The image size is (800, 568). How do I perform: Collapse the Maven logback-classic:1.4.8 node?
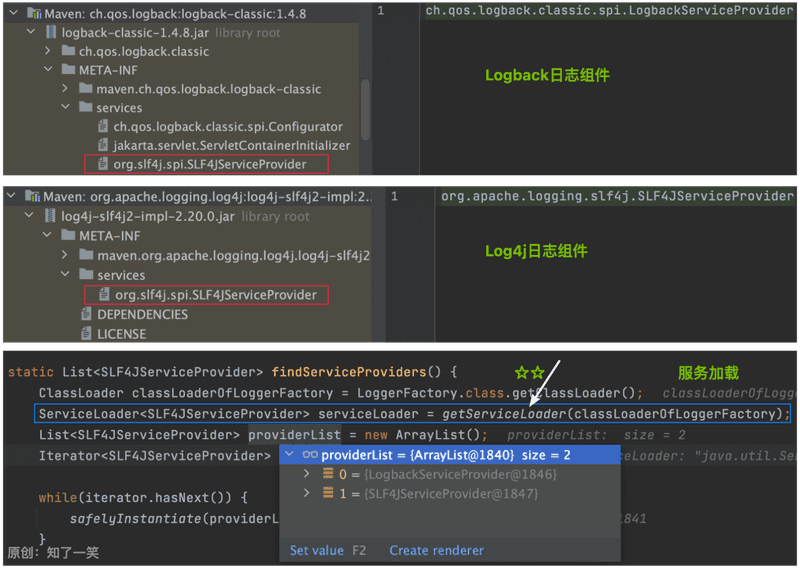(14, 13)
